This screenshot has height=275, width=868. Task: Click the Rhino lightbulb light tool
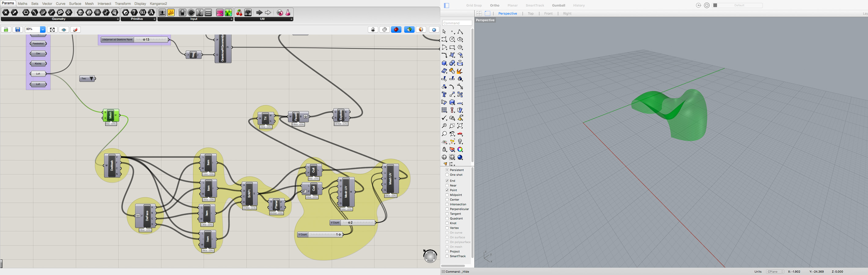(x=460, y=142)
